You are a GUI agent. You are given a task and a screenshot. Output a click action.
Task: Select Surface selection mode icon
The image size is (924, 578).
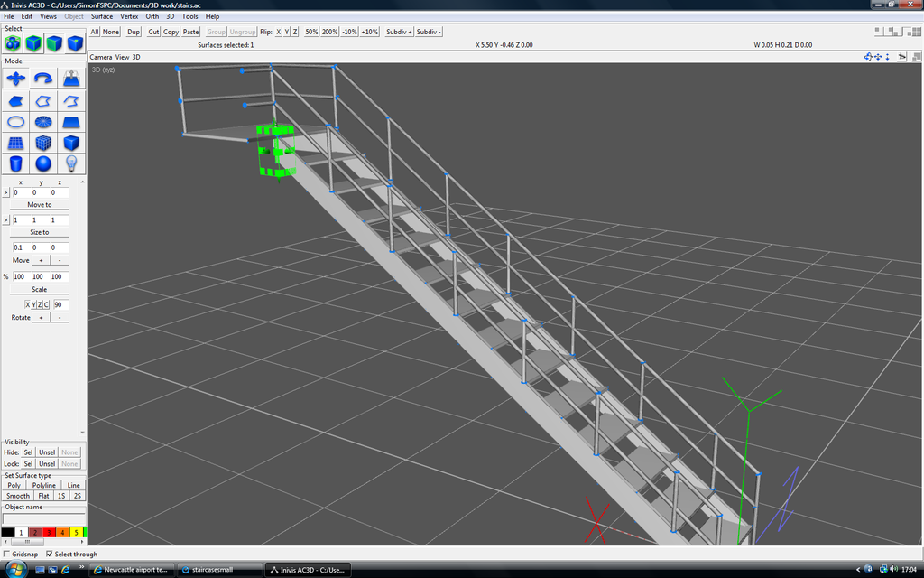pyautogui.click(x=54, y=43)
